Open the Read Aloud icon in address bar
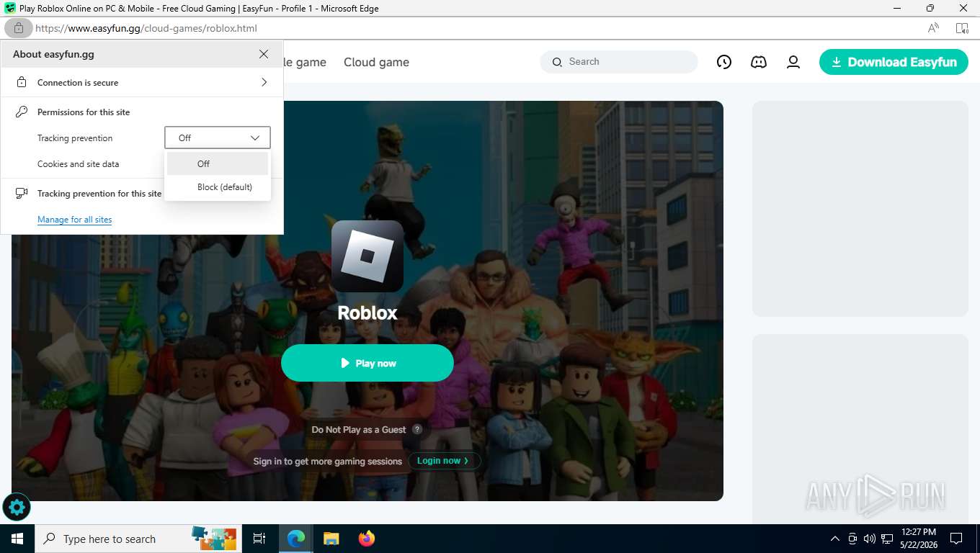The image size is (980, 553). click(x=933, y=28)
